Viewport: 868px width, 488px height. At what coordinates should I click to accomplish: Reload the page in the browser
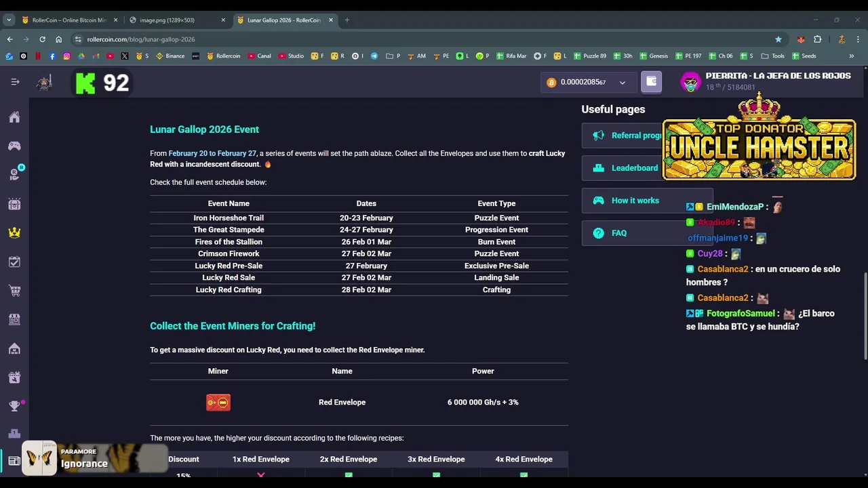coord(42,39)
